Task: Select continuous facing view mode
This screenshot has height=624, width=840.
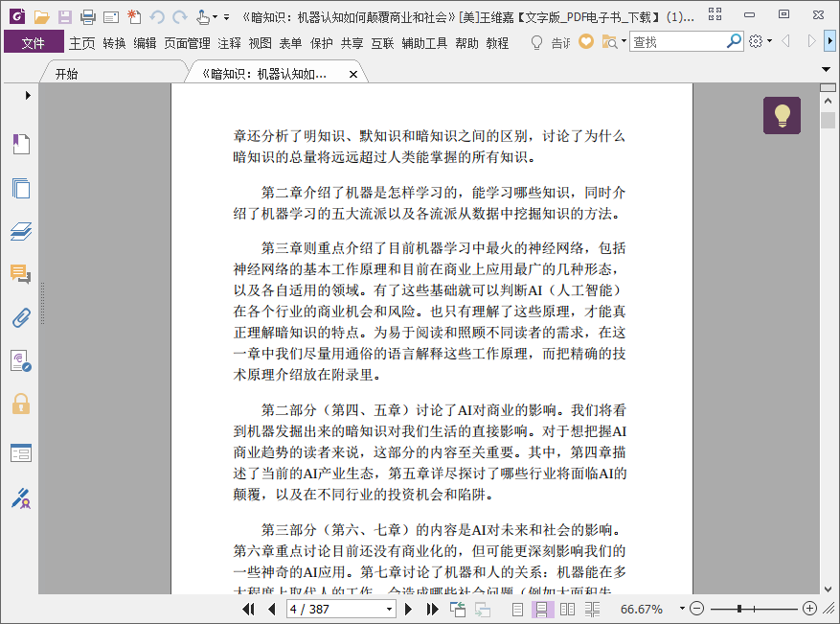Action: coord(592,609)
